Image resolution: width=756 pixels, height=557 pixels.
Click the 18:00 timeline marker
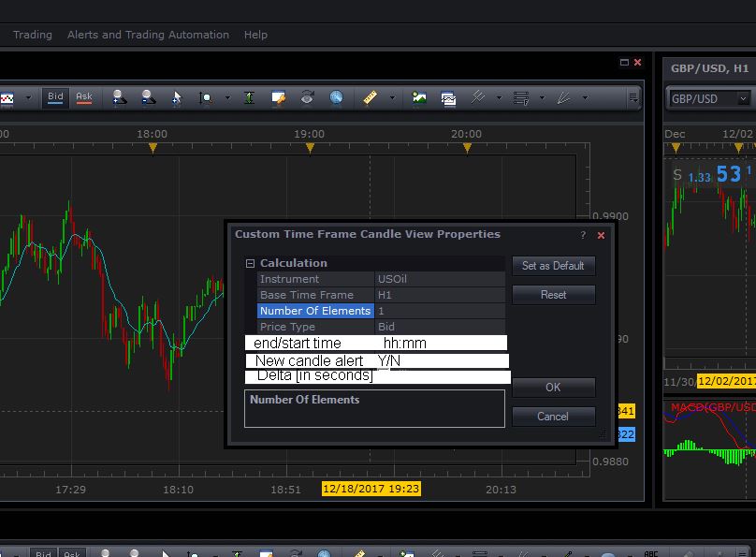pyautogui.click(x=153, y=148)
